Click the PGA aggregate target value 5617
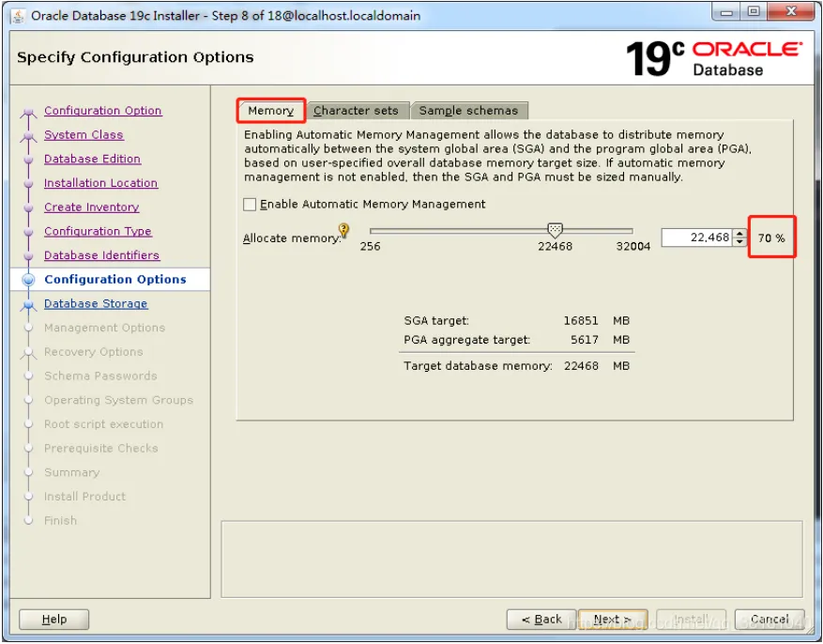This screenshot has height=644, width=823. 585,340
